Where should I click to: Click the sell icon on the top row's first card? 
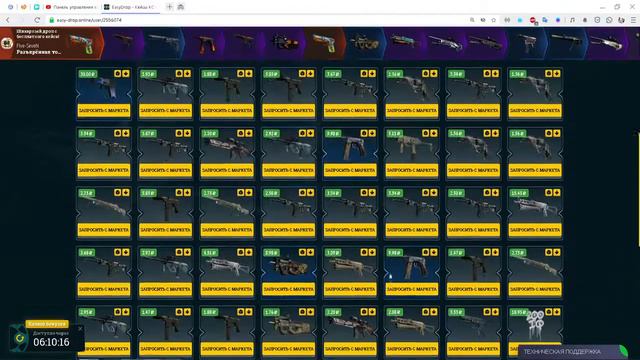tap(118, 73)
